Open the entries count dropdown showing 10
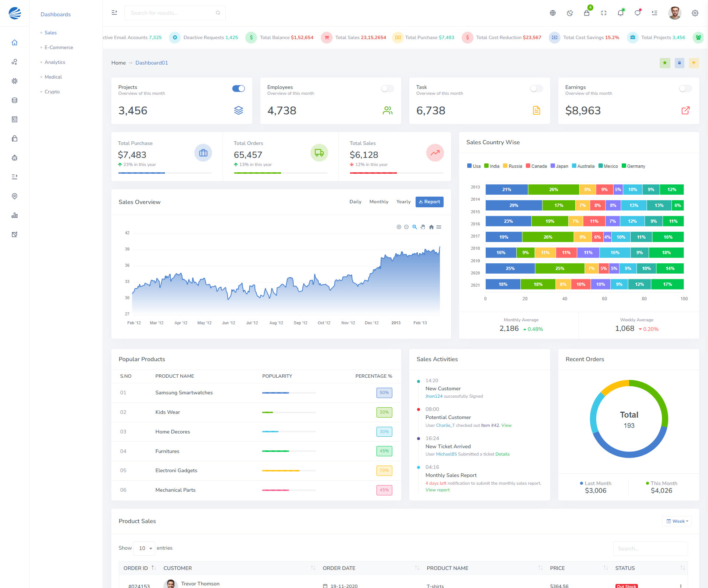 point(145,548)
